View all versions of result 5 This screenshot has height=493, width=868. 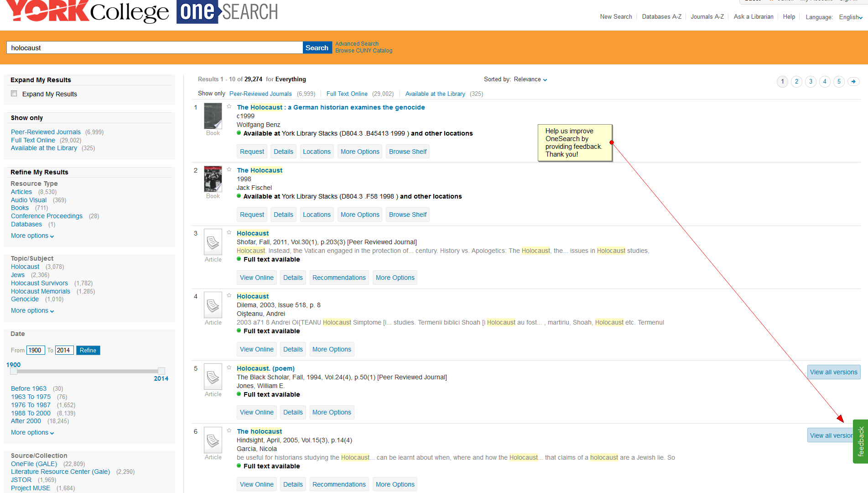[833, 372]
